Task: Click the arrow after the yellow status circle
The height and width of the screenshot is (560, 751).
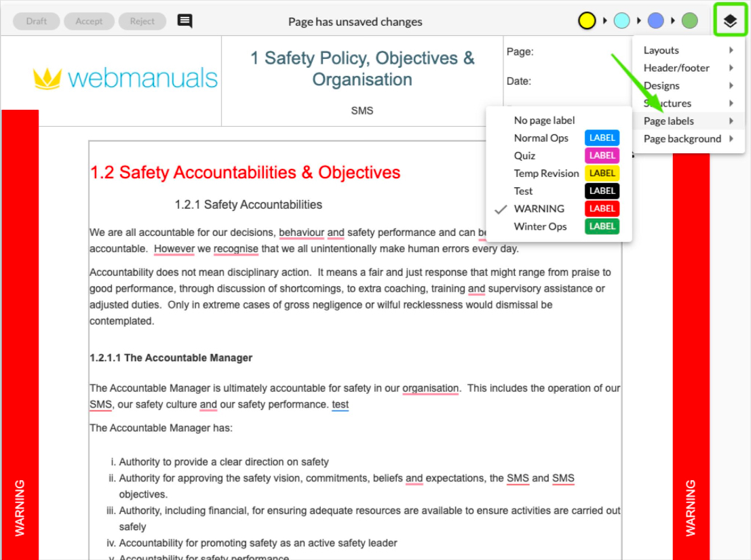Action: 605,20
